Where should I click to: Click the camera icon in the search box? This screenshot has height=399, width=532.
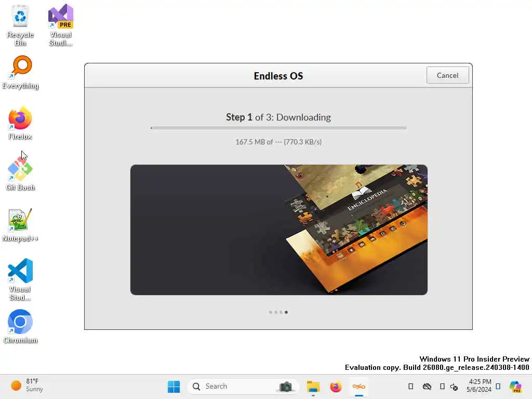(286, 387)
